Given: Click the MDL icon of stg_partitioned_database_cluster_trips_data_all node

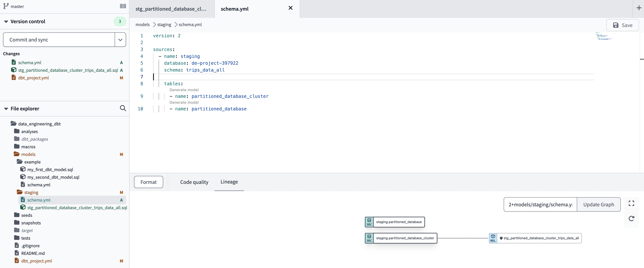Looking at the screenshot, I should [x=493, y=238].
